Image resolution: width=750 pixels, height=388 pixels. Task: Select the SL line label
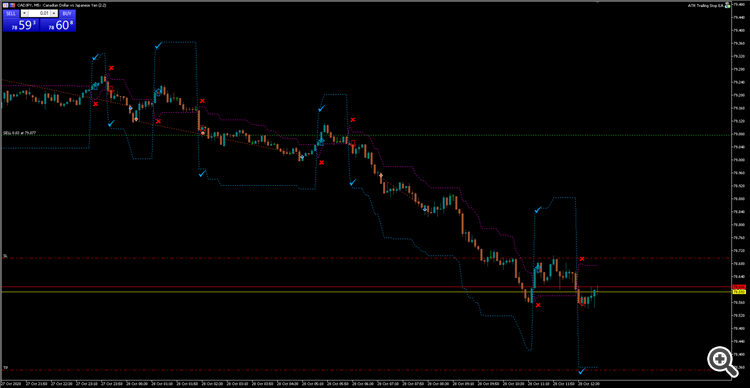5,256
